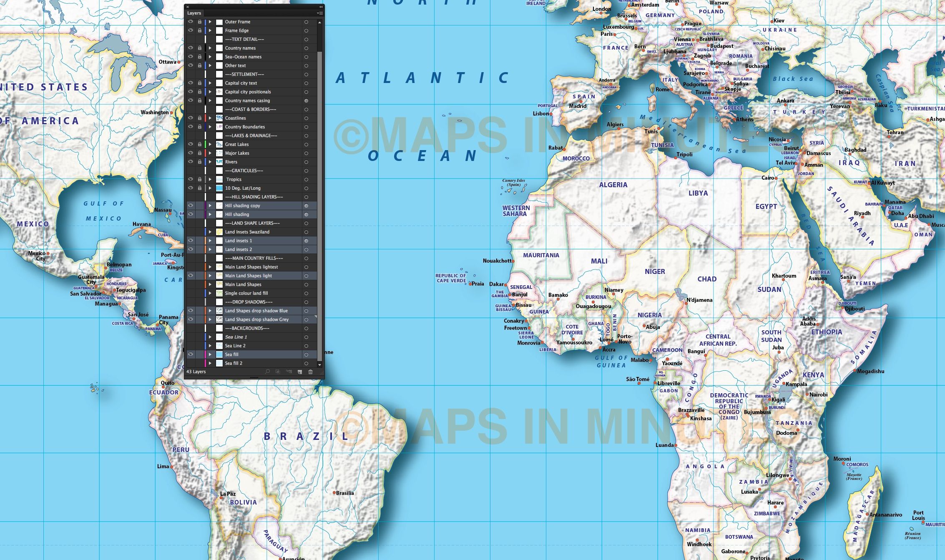The height and width of the screenshot is (560, 945).
Task: Open the Layers panel options menu
Action: tap(320, 13)
